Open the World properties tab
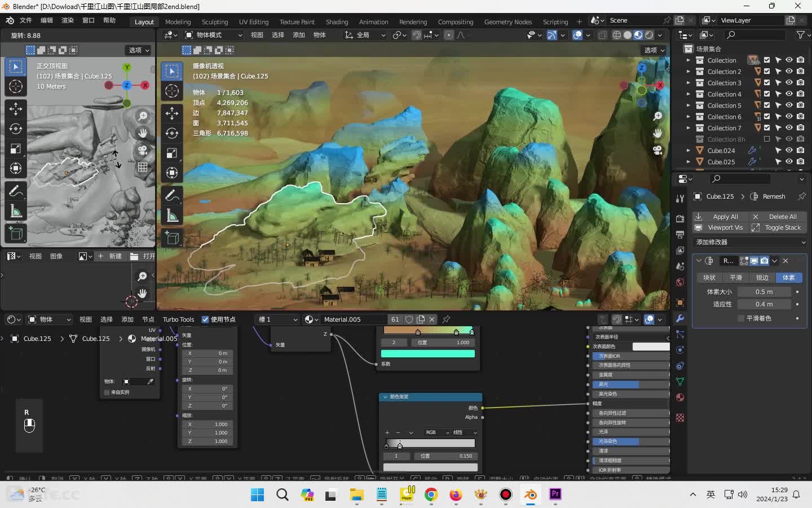This screenshot has height=508, width=812. [x=680, y=282]
